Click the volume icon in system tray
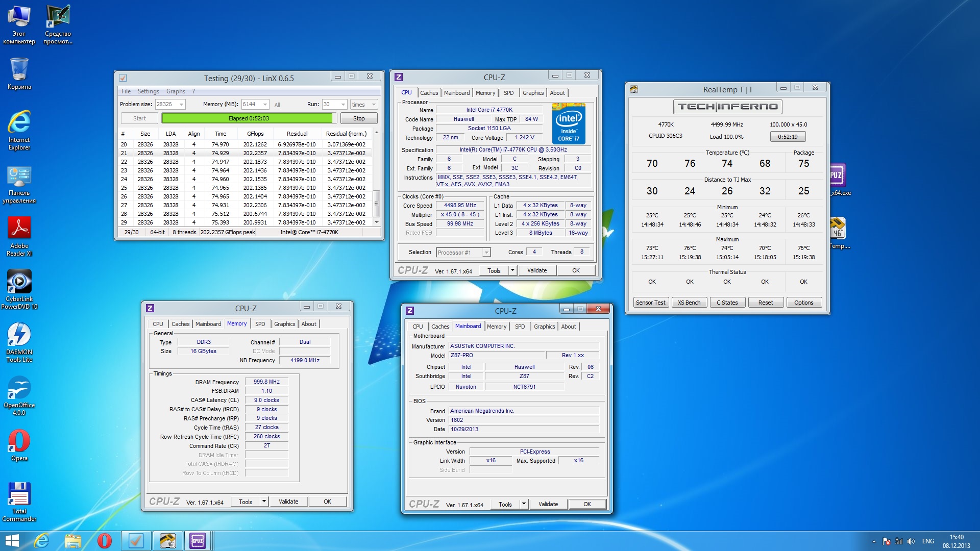Screen dimensions: 980x551 pos(911,541)
